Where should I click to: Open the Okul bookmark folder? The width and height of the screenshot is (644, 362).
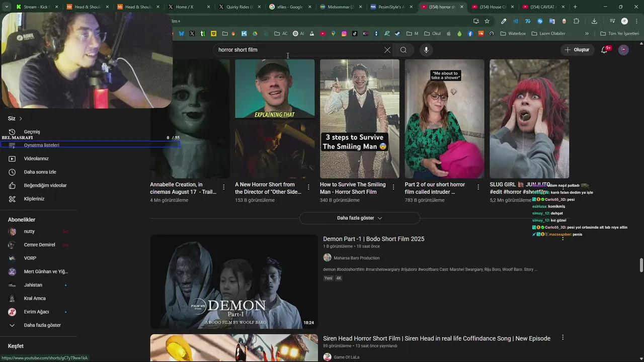click(x=432, y=34)
